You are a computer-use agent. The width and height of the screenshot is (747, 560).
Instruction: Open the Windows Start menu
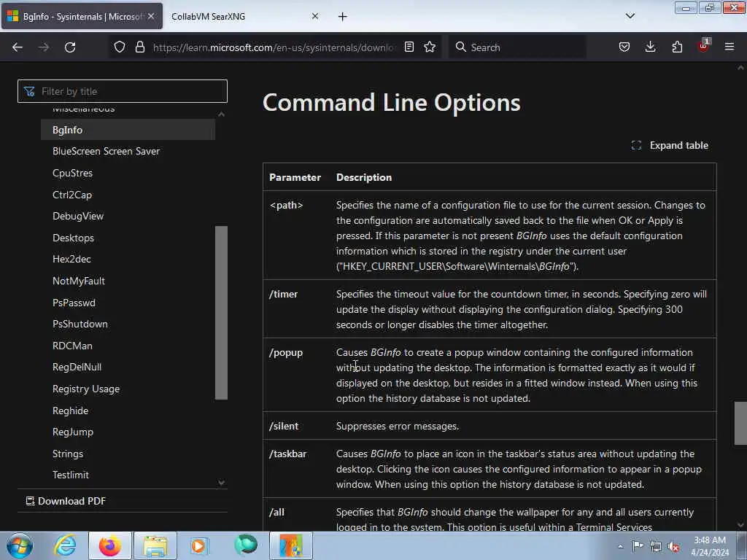click(x=19, y=545)
